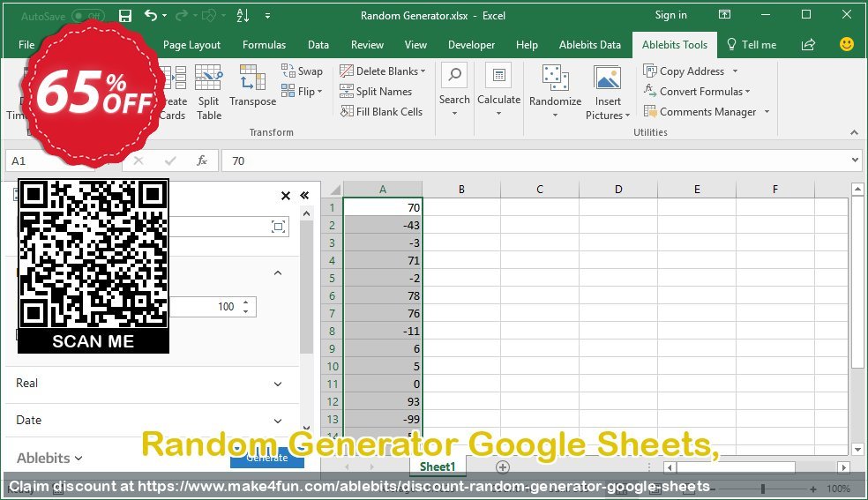Open the File tab
Viewport: 868px width, 500px height.
click(x=26, y=45)
